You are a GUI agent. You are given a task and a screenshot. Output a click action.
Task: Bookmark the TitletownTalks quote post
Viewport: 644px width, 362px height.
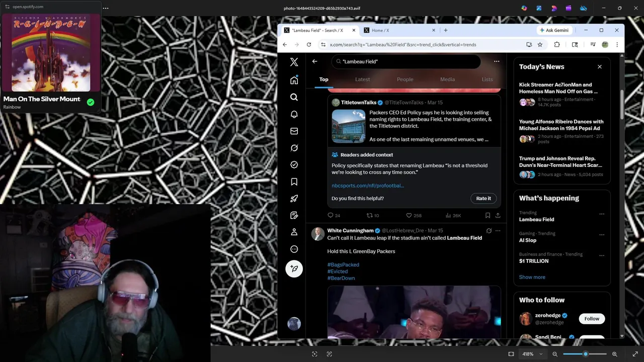tap(488, 215)
